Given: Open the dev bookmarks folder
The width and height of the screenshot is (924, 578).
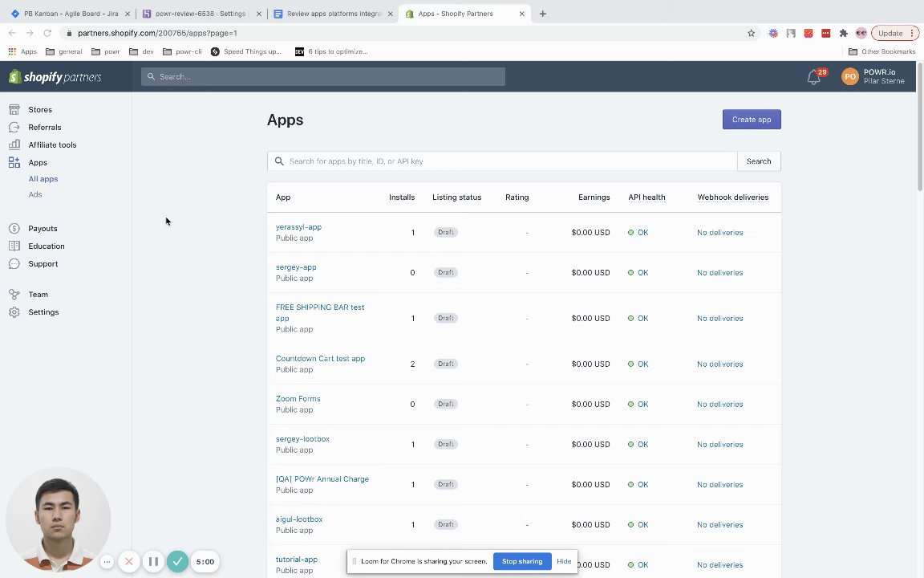Looking at the screenshot, I should tap(141, 52).
